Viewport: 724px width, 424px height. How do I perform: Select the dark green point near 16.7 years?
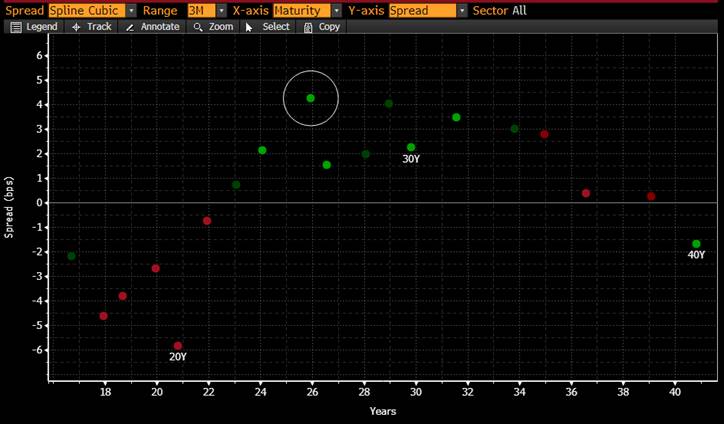coord(72,256)
